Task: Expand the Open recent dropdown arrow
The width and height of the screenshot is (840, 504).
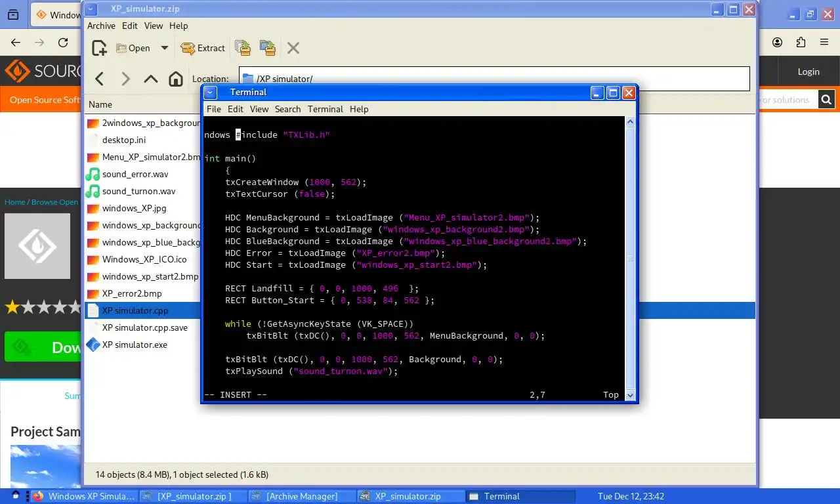Action: (165, 48)
